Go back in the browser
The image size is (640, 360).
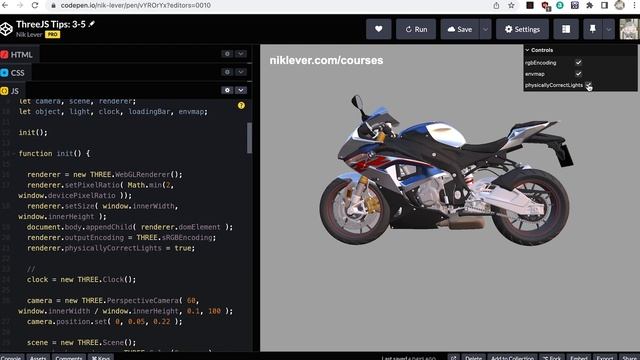[5, 5]
